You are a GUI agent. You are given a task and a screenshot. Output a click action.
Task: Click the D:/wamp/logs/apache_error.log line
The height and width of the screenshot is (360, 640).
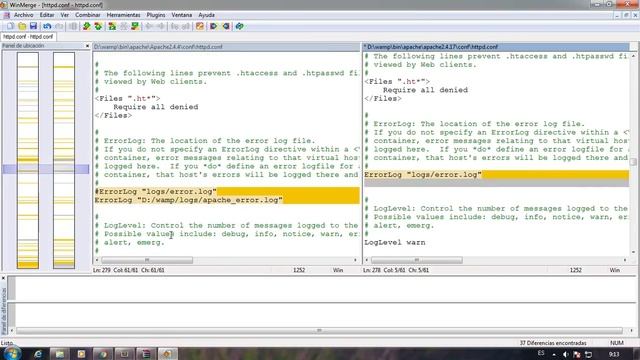(x=189, y=200)
